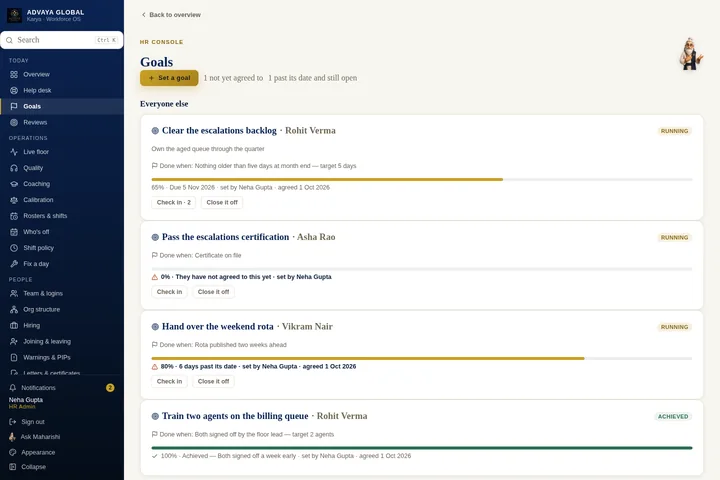Viewport: 720px width, 480px height.
Task: Click the Notifications bell icon
Action: click(12, 388)
